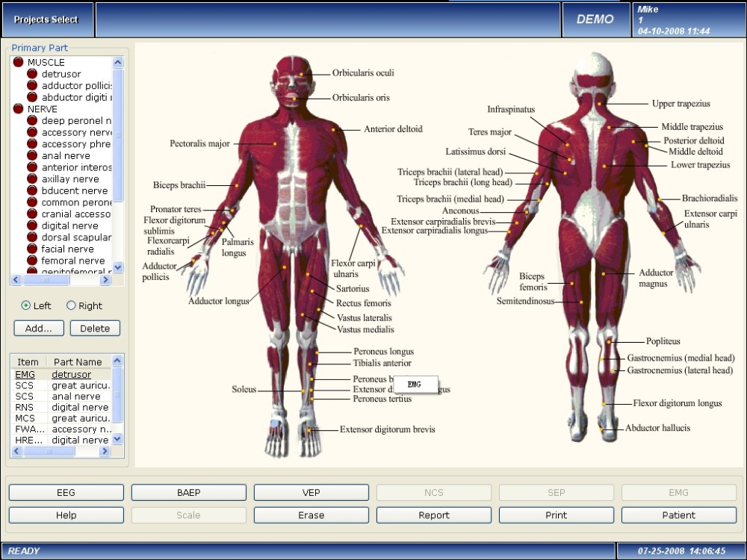Click the Orbicularis oculi muscle point
This screenshot has width=747, height=560.
(x=301, y=74)
